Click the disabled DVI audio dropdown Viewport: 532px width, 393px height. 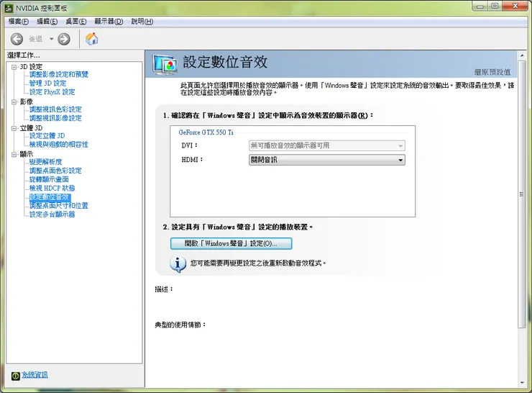327,145
